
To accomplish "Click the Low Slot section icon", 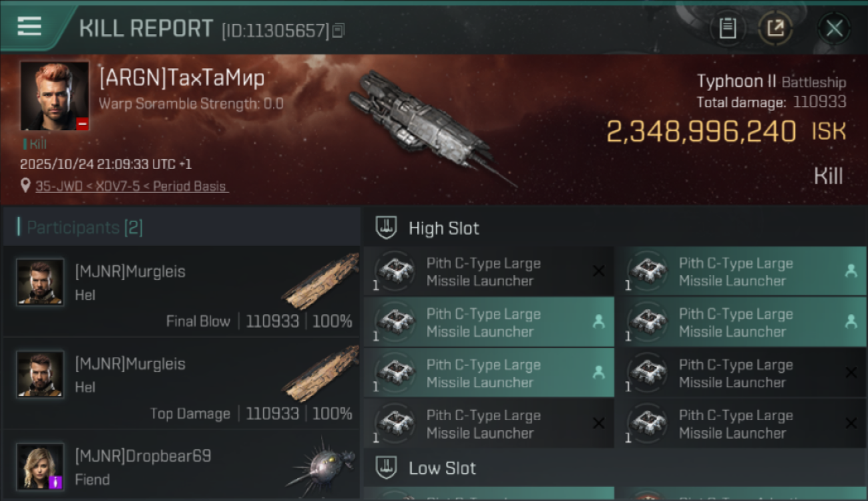I will tap(387, 468).
